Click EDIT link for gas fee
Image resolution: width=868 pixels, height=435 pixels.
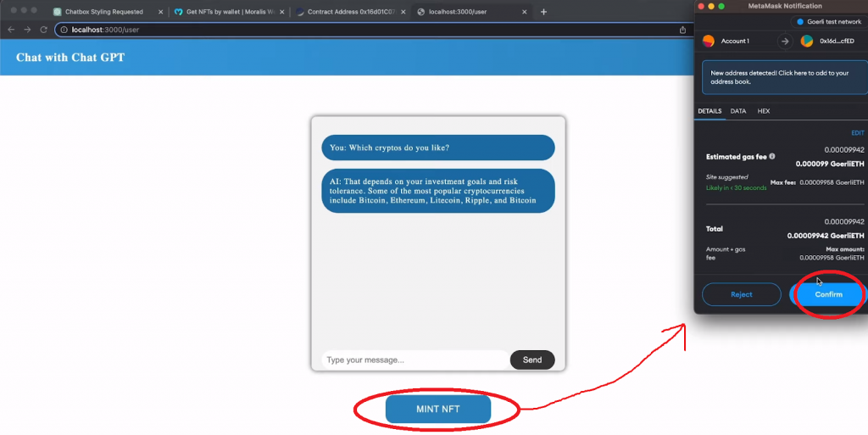click(x=857, y=133)
